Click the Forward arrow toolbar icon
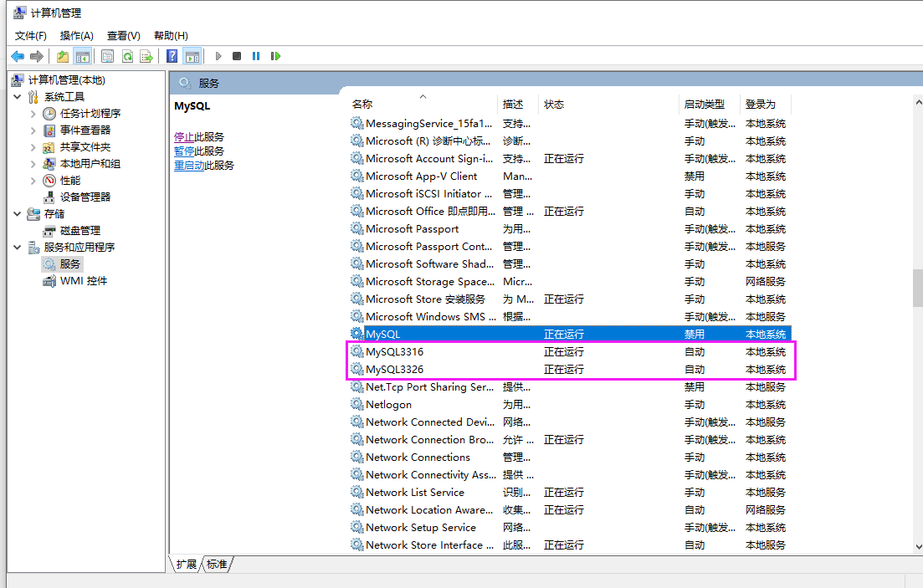 37,57
